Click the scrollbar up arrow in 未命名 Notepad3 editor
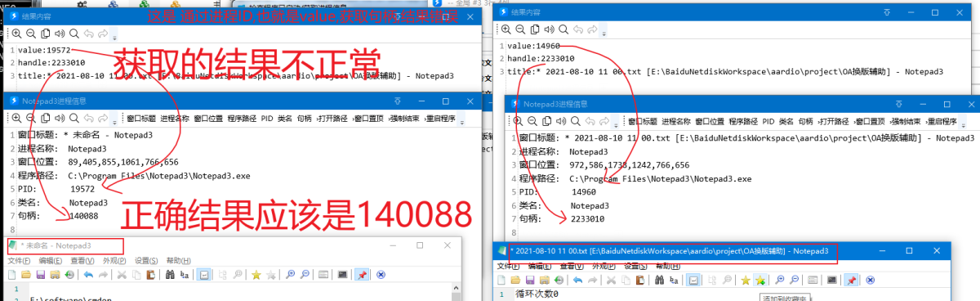 [455, 289]
